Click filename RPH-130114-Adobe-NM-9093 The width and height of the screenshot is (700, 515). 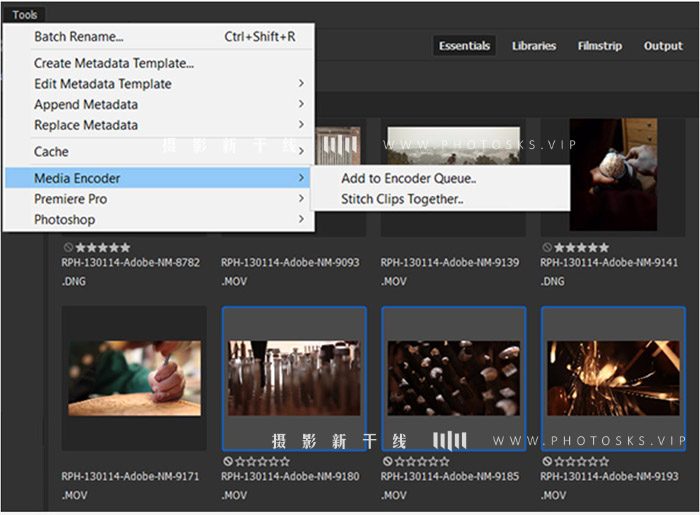point(290,262)
